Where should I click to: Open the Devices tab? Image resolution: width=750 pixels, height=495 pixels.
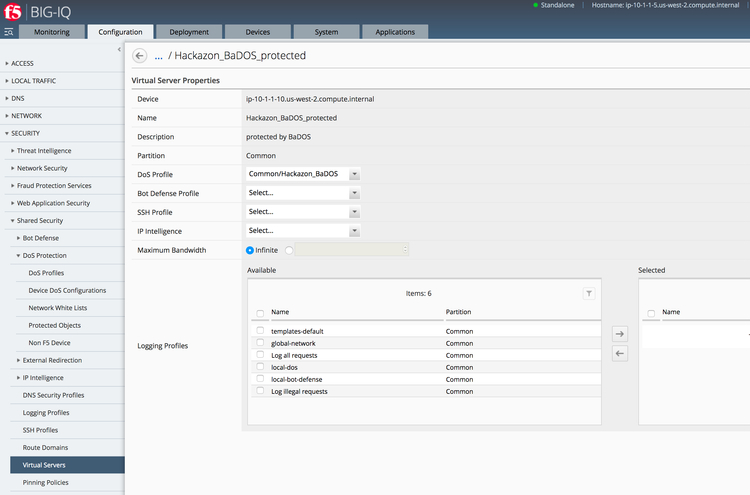click(257, 32)
